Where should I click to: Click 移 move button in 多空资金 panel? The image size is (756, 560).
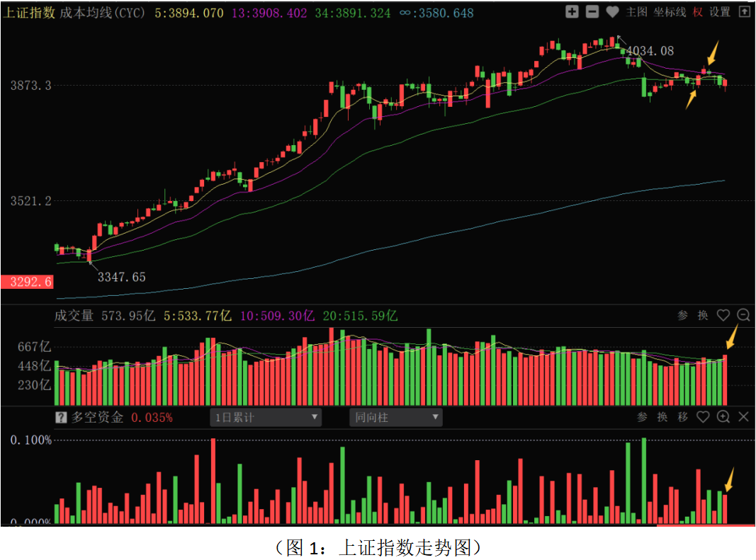point(682,417)
